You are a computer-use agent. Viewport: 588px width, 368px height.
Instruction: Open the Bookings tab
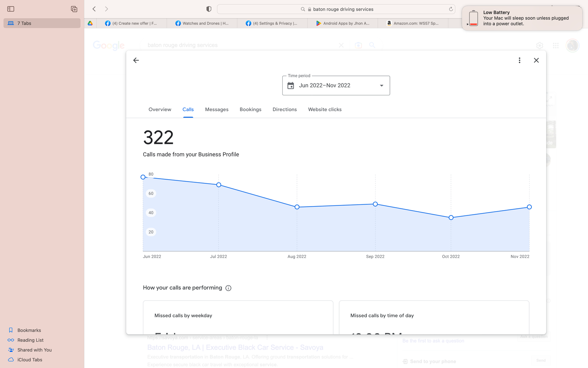pyautogui.click(x=250, y=110)
